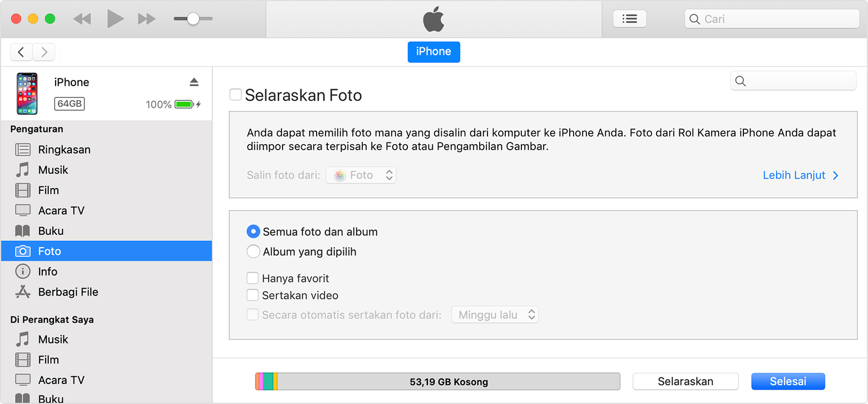Viewport: 868px width, 404px height.
Task: Click the open book icon under Pengaturan
Action: click(23, 231)
